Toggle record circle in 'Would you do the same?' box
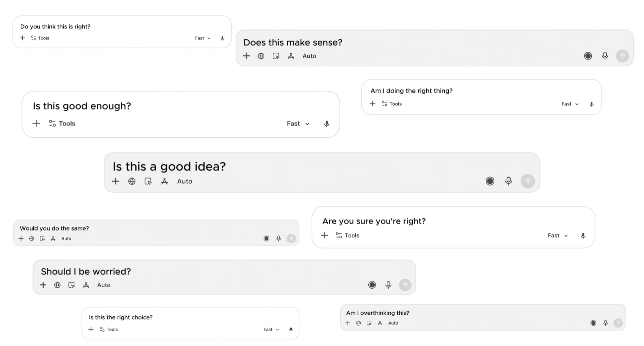The width and height of the screenshot is (644, 346). coord(266,239)
